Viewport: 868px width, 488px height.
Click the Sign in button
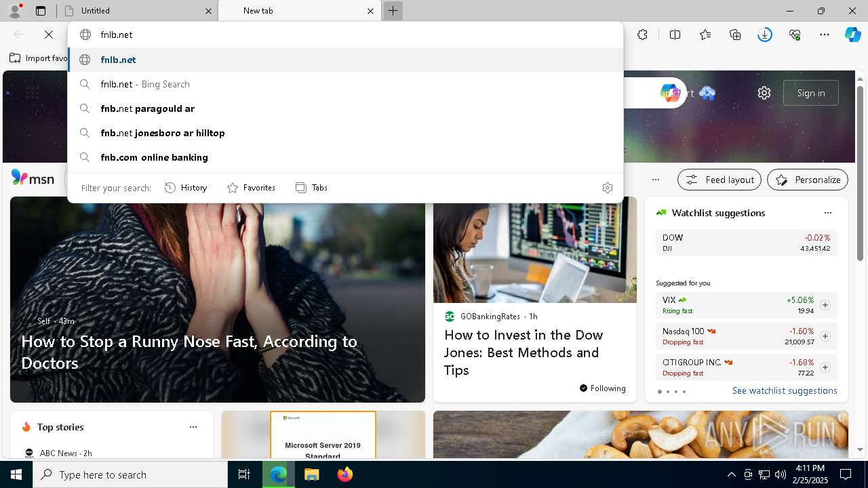[811, 93]
